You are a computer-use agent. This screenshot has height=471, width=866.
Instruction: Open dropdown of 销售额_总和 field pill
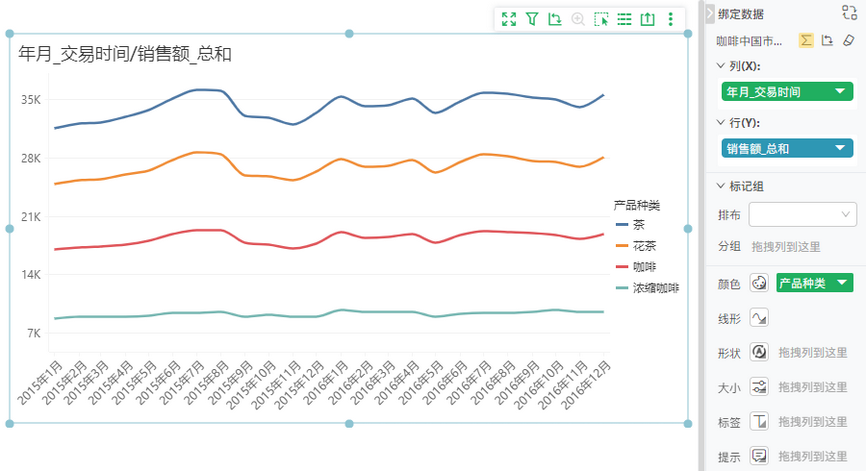(x=840, y=148)
